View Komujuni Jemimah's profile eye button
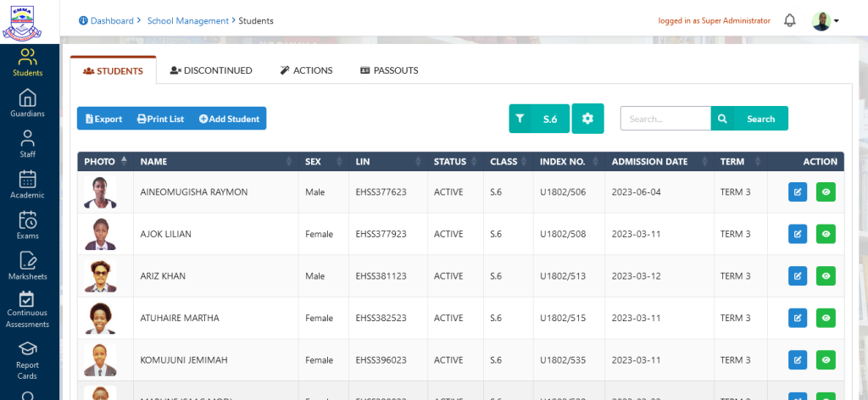868x400 pixels. pyautogui.click(x=826, y=360)
